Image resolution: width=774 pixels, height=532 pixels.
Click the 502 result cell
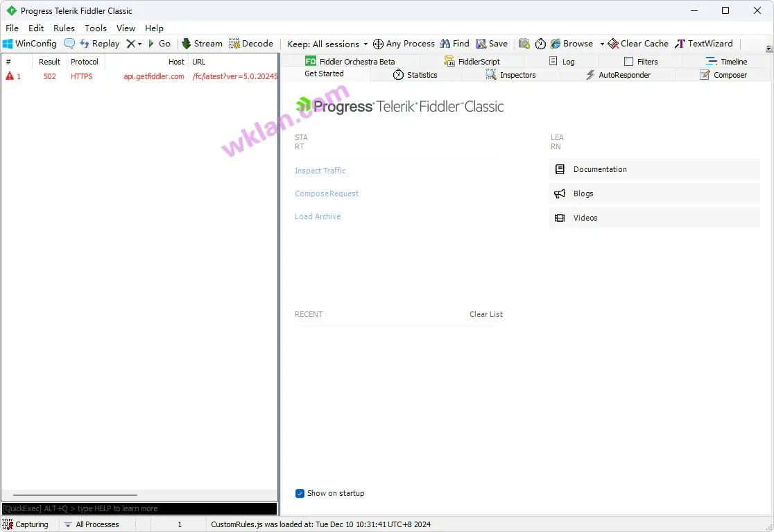tap(50, 76)
